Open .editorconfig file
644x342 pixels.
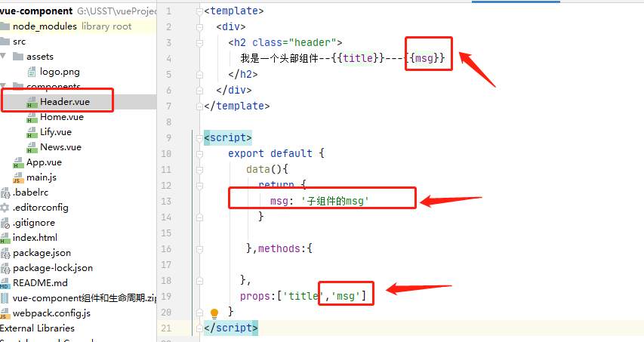click(40, 208)
